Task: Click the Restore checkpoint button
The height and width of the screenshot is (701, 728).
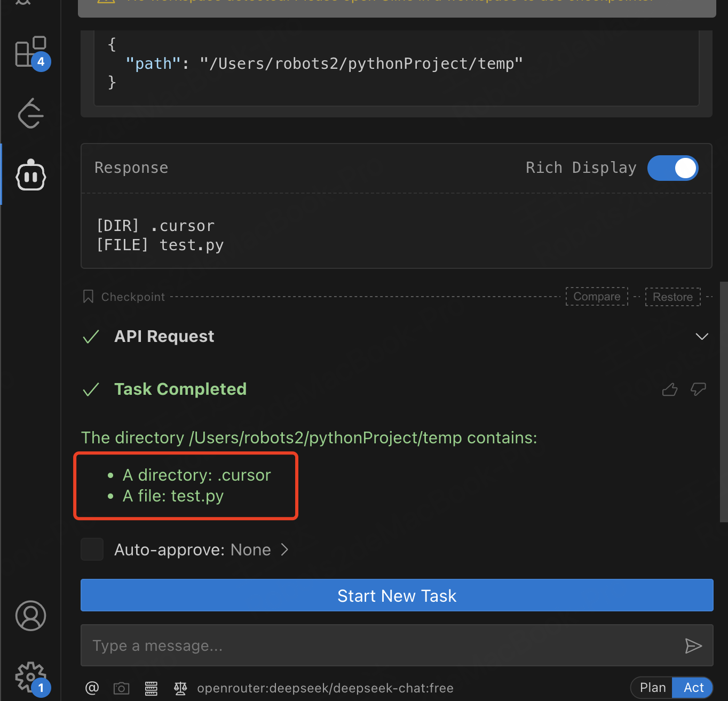Action: coord(672,297)
